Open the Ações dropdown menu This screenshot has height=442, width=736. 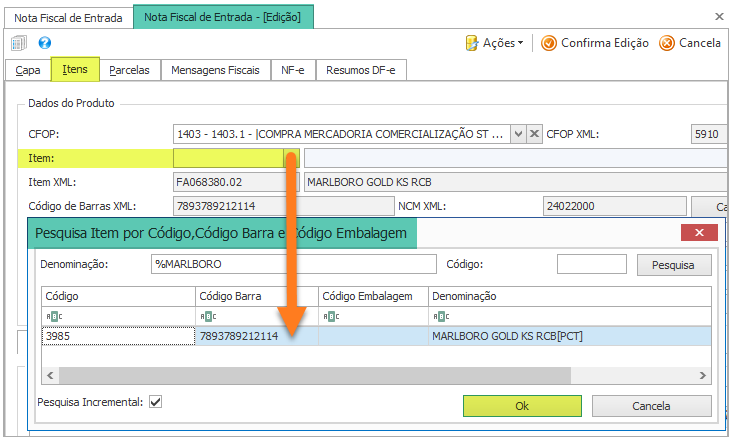[496, 43]
